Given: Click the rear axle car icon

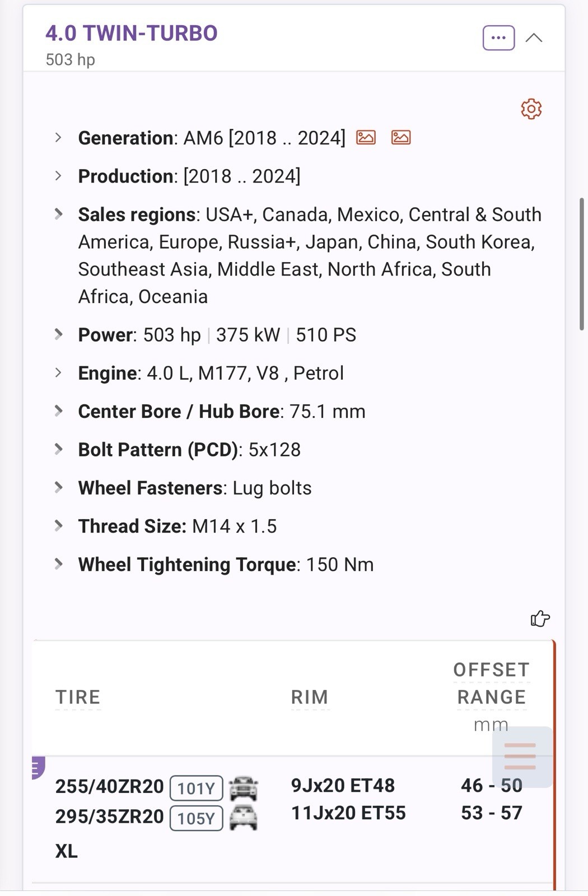Looking at the screenshot, I should click(244, 818).
